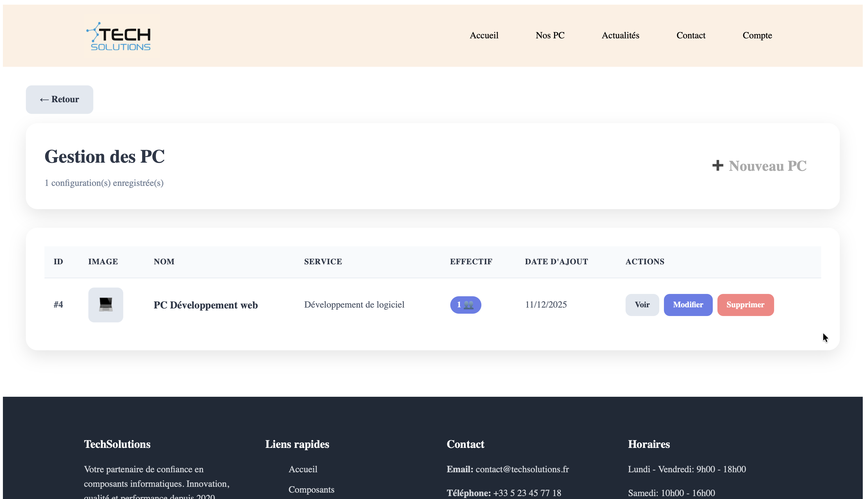Image resolution: width=868 pixels, height=499 pixels.
Task: Click the IMAGE column header
Action: [x=103, y=261]
